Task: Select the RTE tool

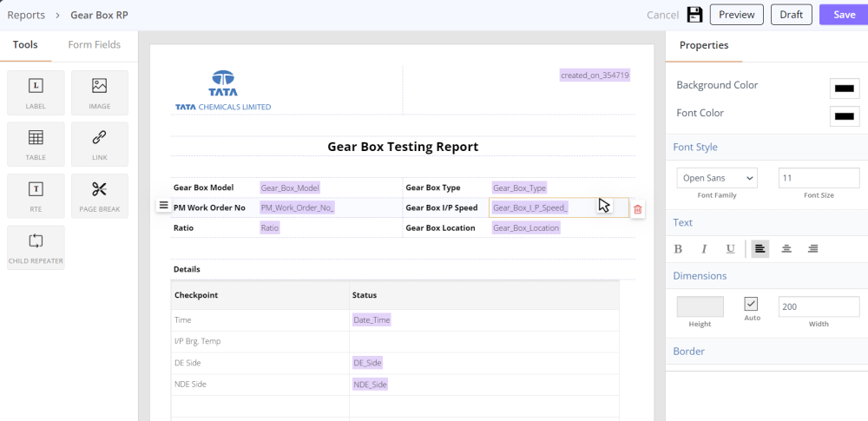Action: pyautogui.click(x=36, y=196)
